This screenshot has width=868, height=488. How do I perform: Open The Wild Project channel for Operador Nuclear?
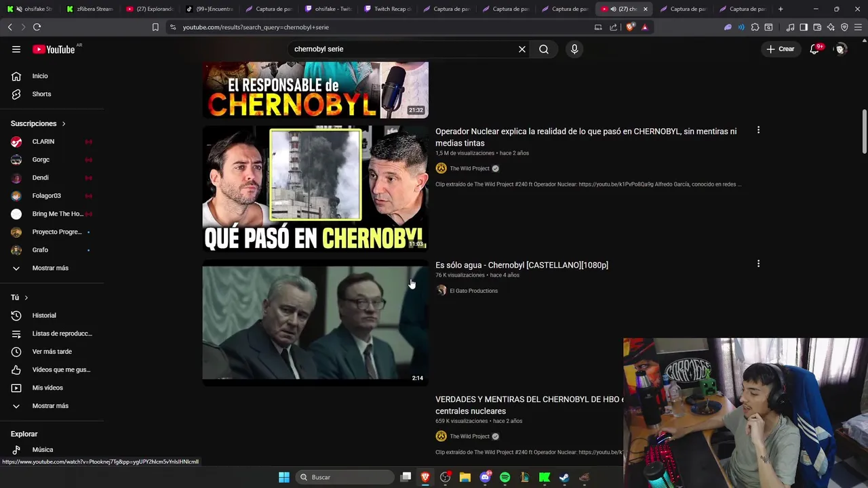point(469,168)
